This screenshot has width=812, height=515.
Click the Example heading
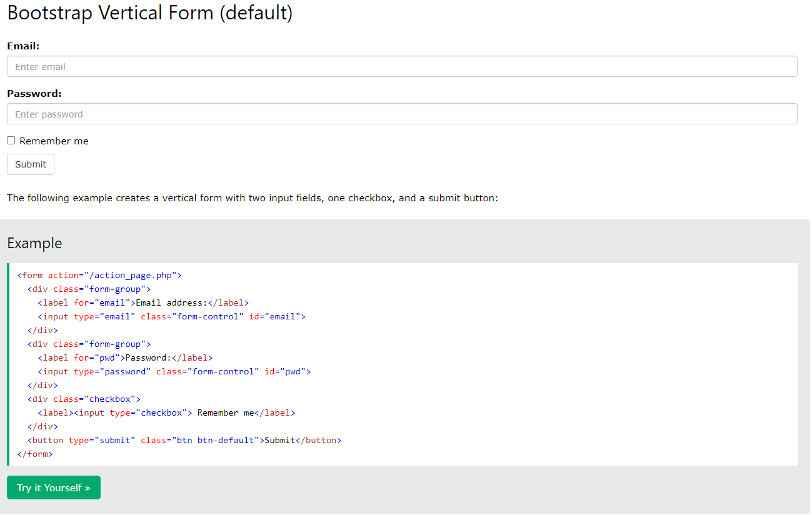coord(34,243)
